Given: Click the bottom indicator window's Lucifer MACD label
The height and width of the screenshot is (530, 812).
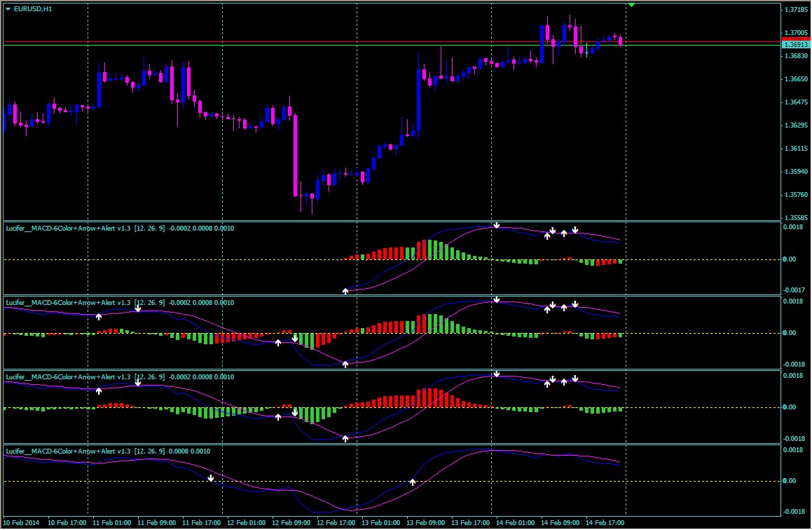Looking at the screenshot, I should 84,451.
